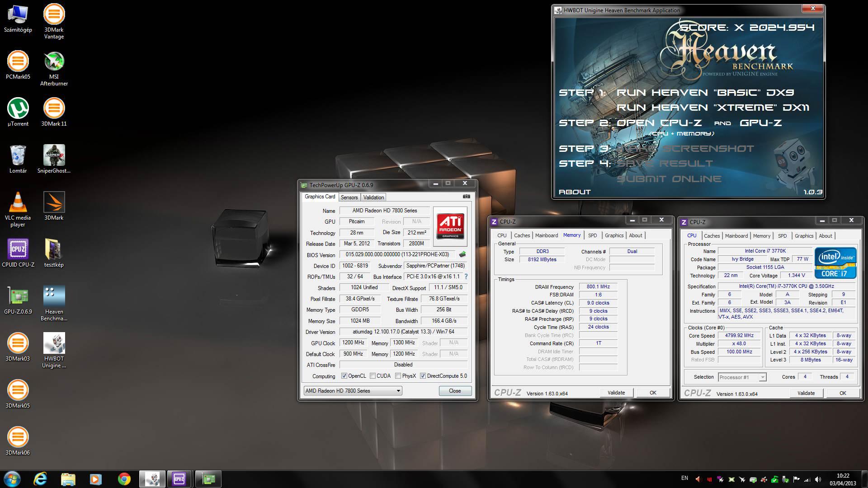Open the 3DMark06 desktop shortcut

click(x=18, y=441)
